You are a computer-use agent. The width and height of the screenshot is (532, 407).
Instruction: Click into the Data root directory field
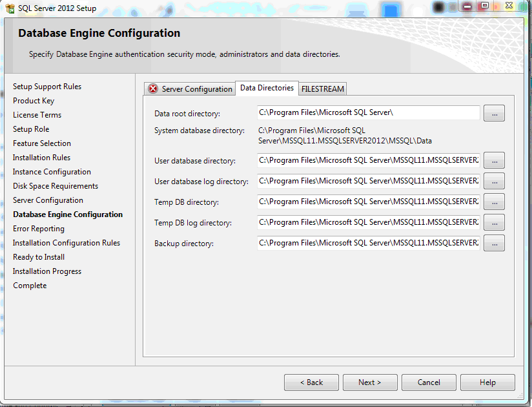click(x=368, y=113)
